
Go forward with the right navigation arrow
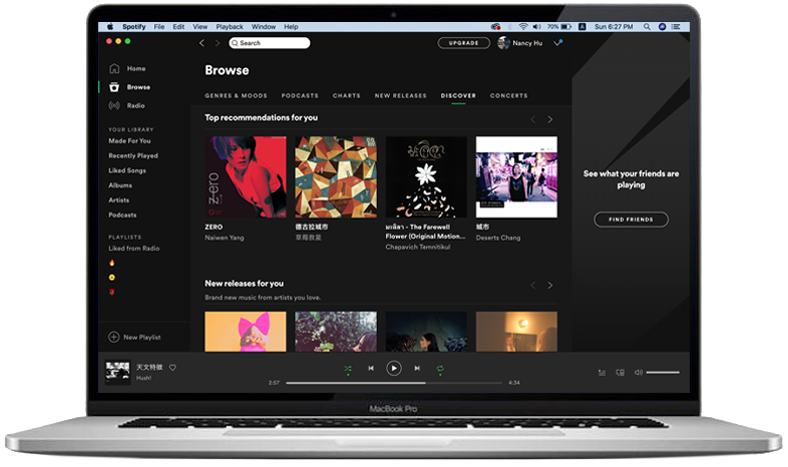click(x=217, y=43)
